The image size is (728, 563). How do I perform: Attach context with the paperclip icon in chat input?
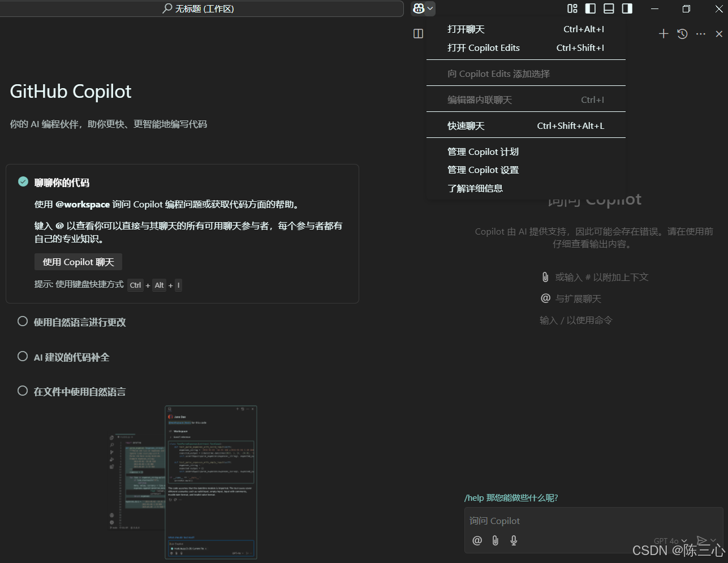(x=496, y=540)
